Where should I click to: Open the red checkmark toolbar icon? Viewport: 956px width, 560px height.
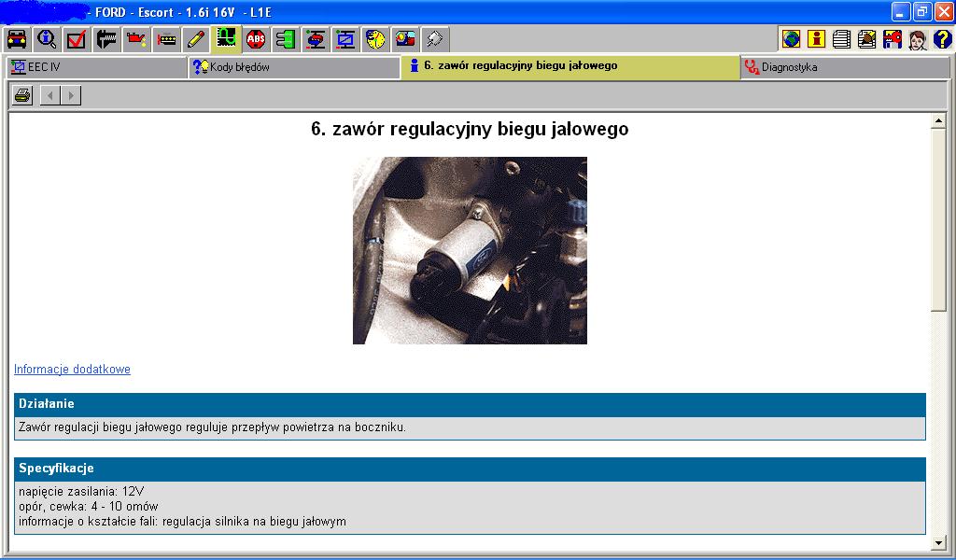[x=77, y=39]
